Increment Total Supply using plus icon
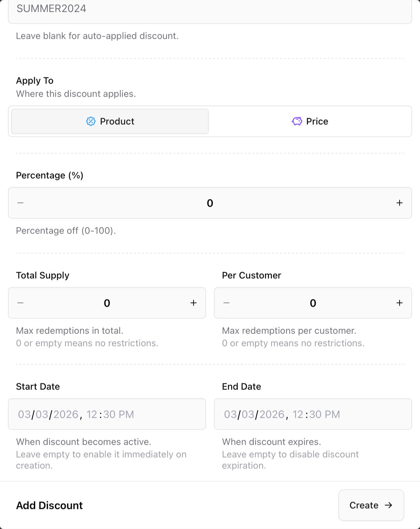420x529 pixels. (x=194, y=303)
